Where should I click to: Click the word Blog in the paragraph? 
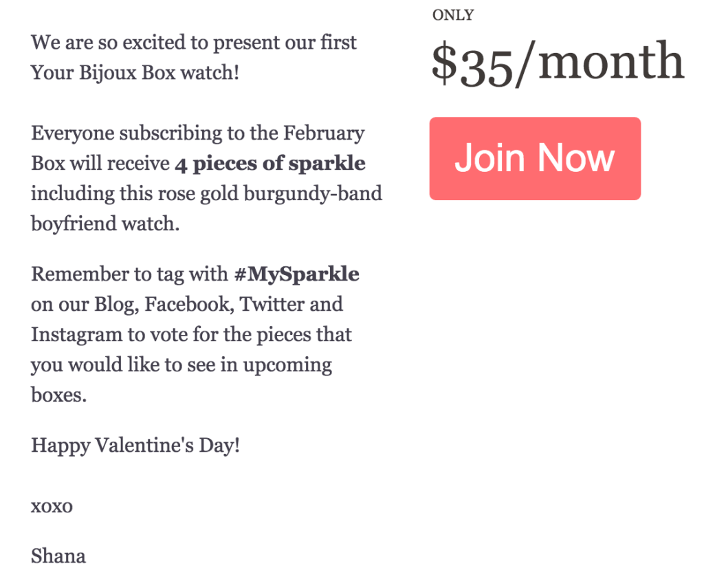click(x=116, y=305)
